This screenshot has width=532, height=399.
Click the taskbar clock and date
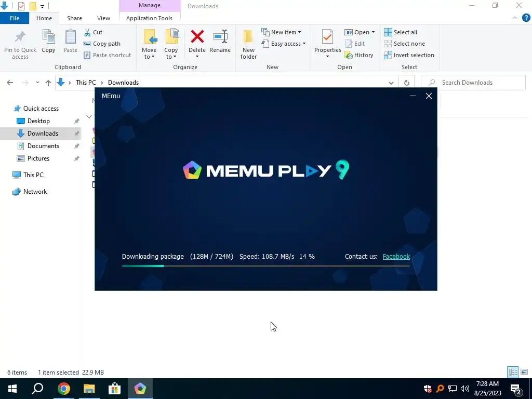(487, 389)
